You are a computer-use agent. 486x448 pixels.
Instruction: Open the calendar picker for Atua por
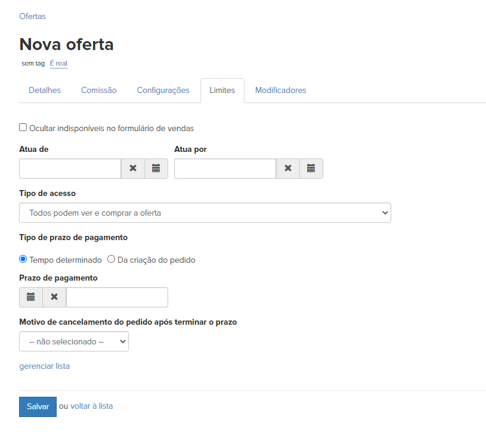(311, 169)
